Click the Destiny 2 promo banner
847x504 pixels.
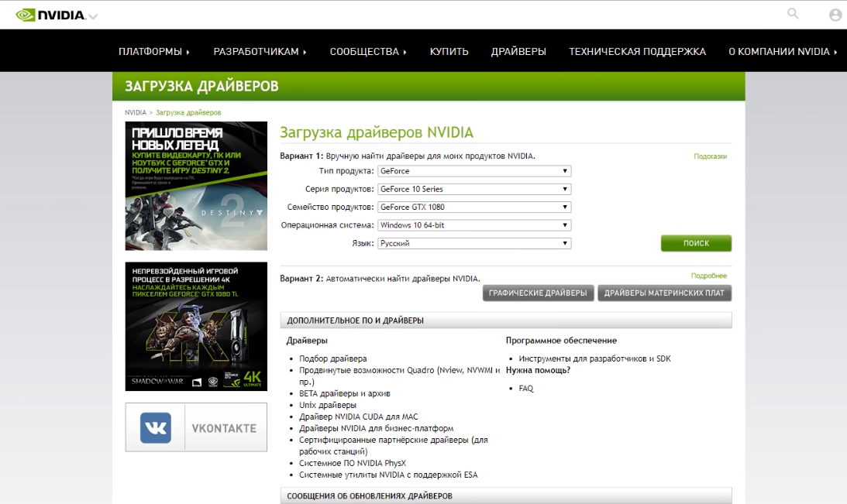(196, 186)
